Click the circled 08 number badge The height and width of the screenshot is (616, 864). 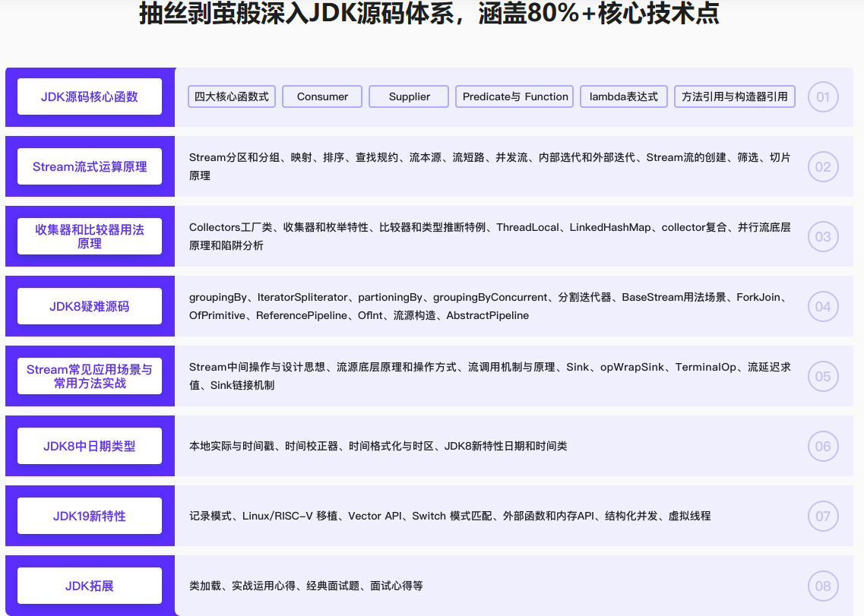[823, 586]
